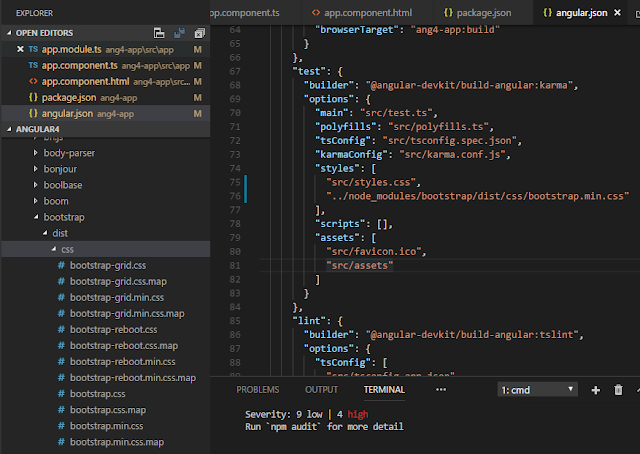Select angular.json in Open Editors
Screen dimensions: 640x454
coord(106,114)
